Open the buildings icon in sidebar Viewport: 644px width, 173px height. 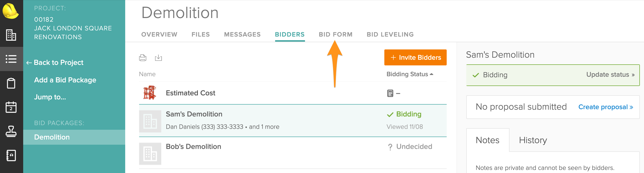pyautogui.click(x=11, y=35)
